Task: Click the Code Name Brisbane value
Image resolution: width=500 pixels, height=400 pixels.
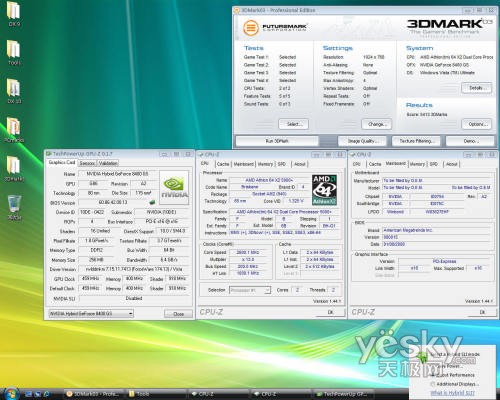Action: coord(250,187)
